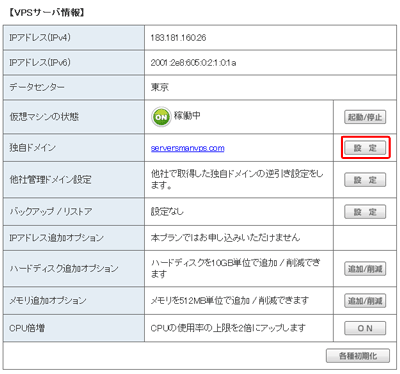Click 追加/削減 for the メモリ追加オプション row
400x374 pixels.
365,301
